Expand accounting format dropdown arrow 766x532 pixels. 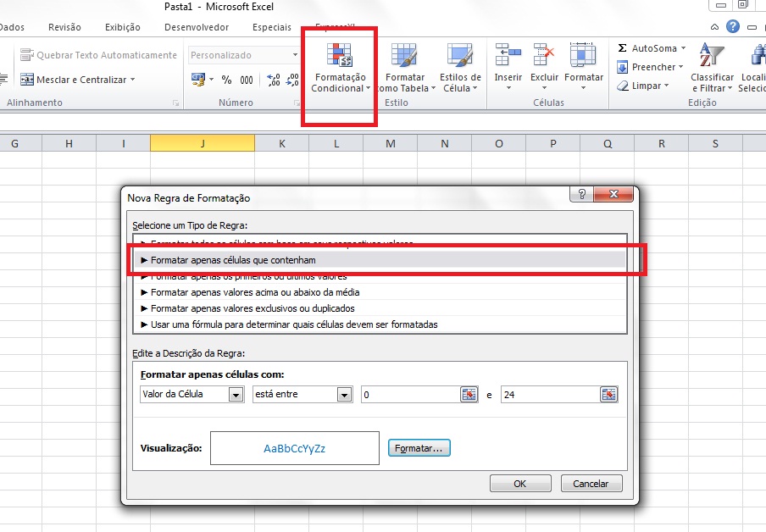click(212, 79)
